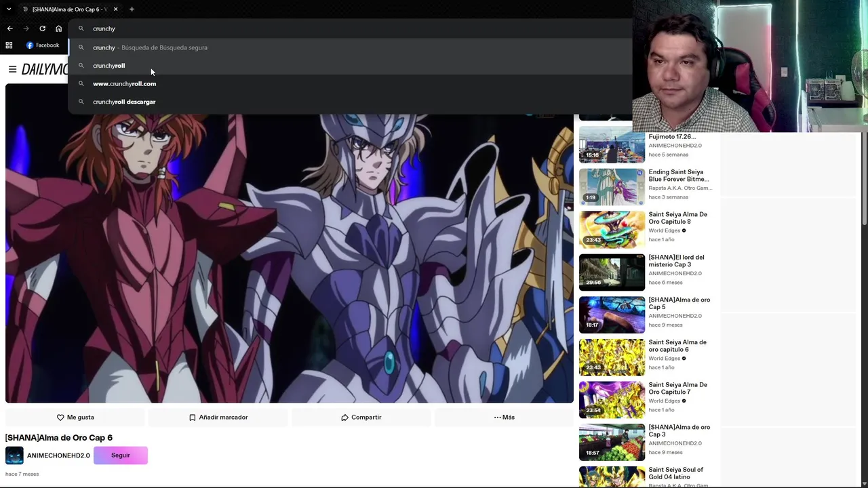The height and width of the screenshot is (488, 868).
Task: Open the Dailymotion hamburger menu
Action: pyautogui.click(x=12, y=69)
